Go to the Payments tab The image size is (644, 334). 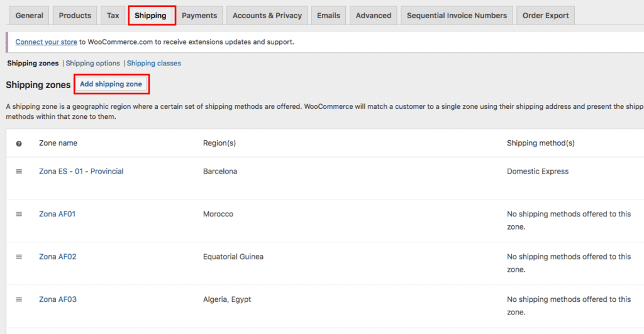(199, 16)
